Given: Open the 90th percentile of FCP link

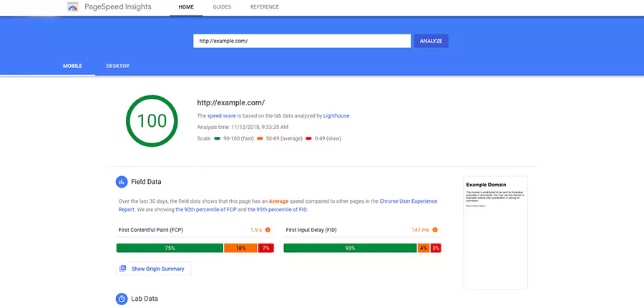Looking at the screenshot, I should tap(206, 209).
